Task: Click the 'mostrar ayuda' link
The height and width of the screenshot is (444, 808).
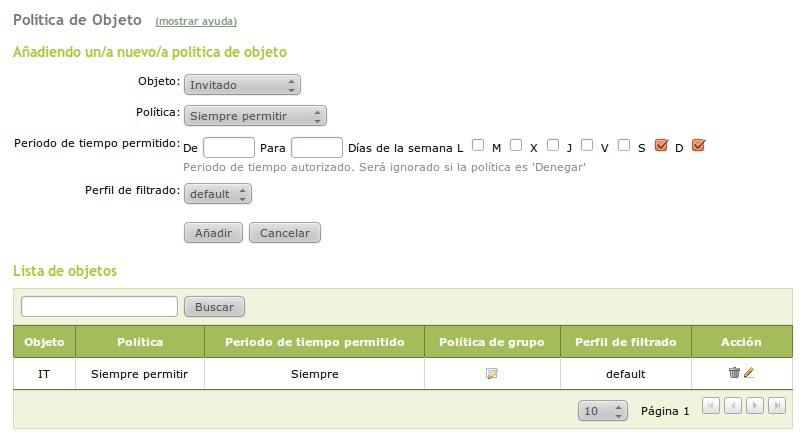Action: pyautogui.click(x=196, y=21)
